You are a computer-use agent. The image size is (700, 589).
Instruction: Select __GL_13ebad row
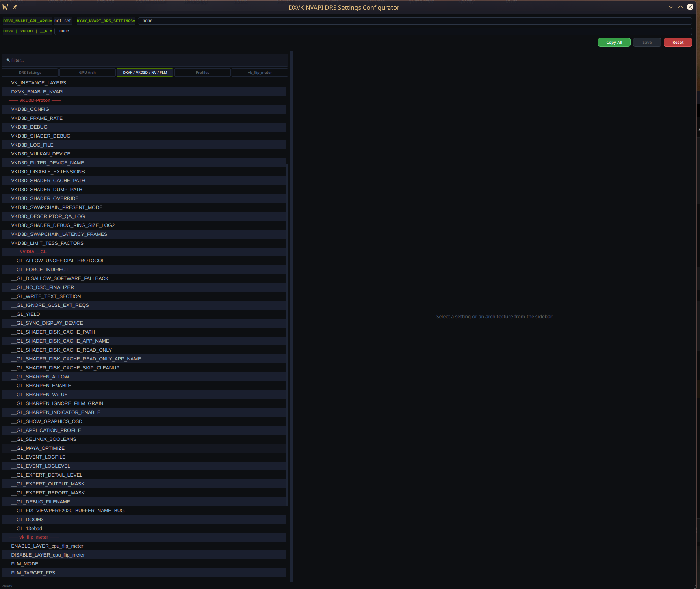[x=144, y=529]
